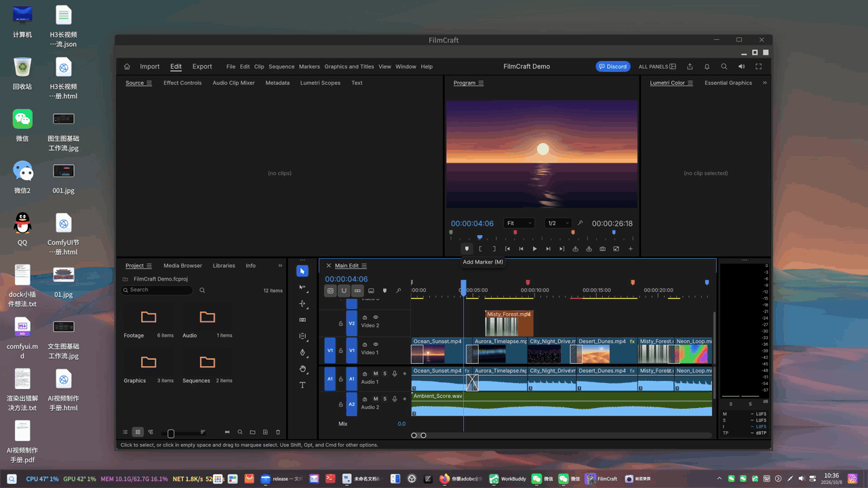Image resolution: width=868 pixels, height=488 pixels.
Task: Click the Discord button
Action: pyautogui.click(x=613, y=66)
